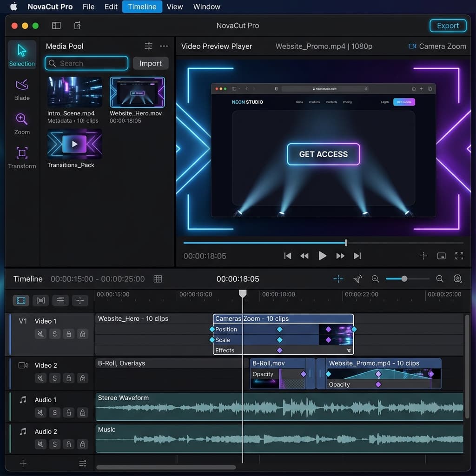Screen dimensions: 476x476
Task: Click the timeline zoom slider knob
Action: (404, 279)
